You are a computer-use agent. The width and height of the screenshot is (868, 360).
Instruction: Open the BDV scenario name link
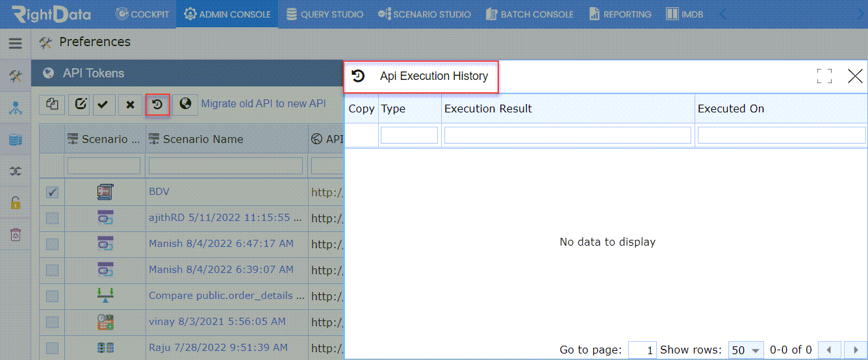(159, 192)
